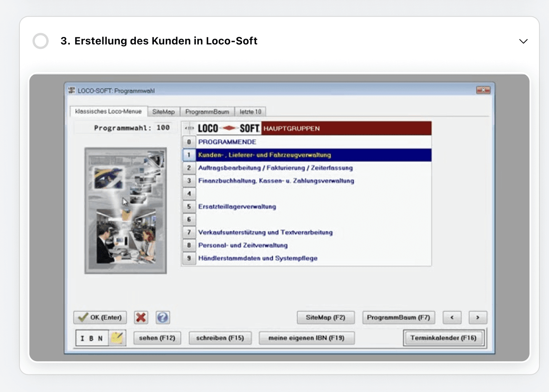The width and height of the screenshot is (549, 392).
Task: Select Kunden-, Lieferer- und Fahrzeugverwaltung entry
Action: coord(314,155)
